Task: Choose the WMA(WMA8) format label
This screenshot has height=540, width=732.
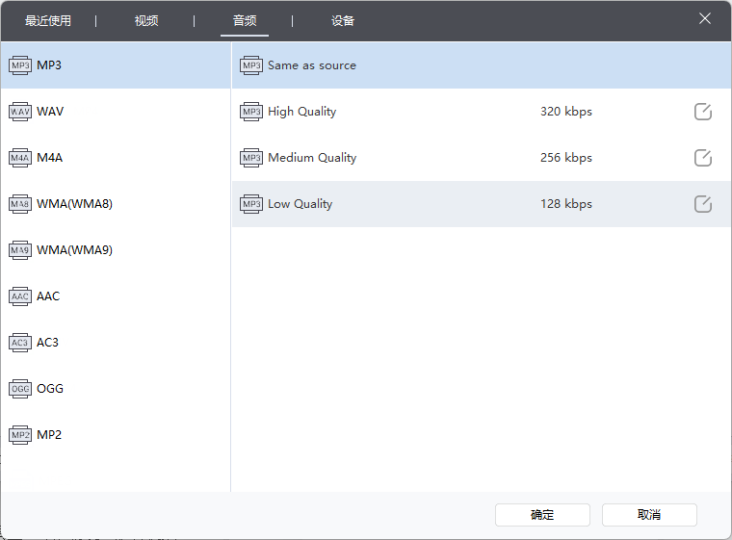Action: coord(75,204)
